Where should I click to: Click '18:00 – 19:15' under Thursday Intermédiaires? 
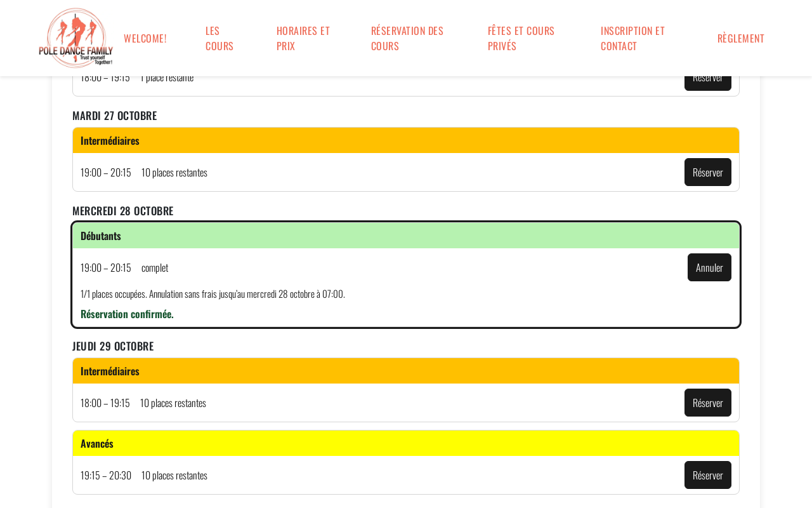tap(105, 403)
